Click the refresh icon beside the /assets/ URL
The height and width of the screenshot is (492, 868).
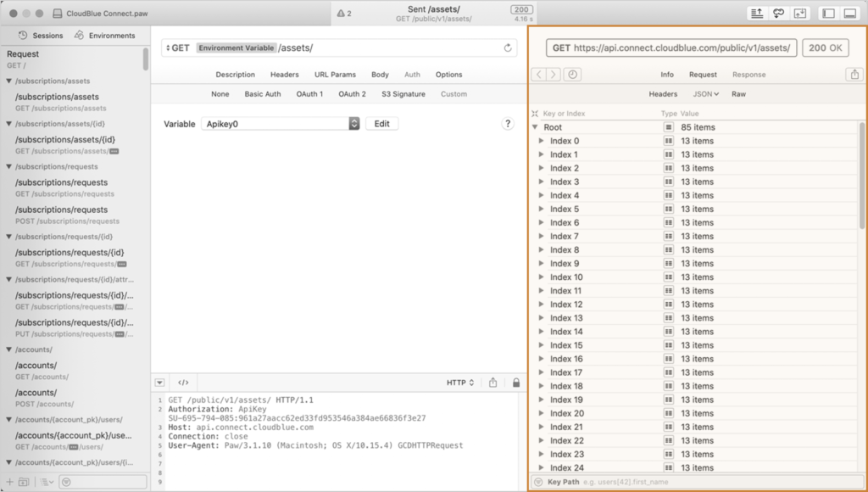(508, 48)
